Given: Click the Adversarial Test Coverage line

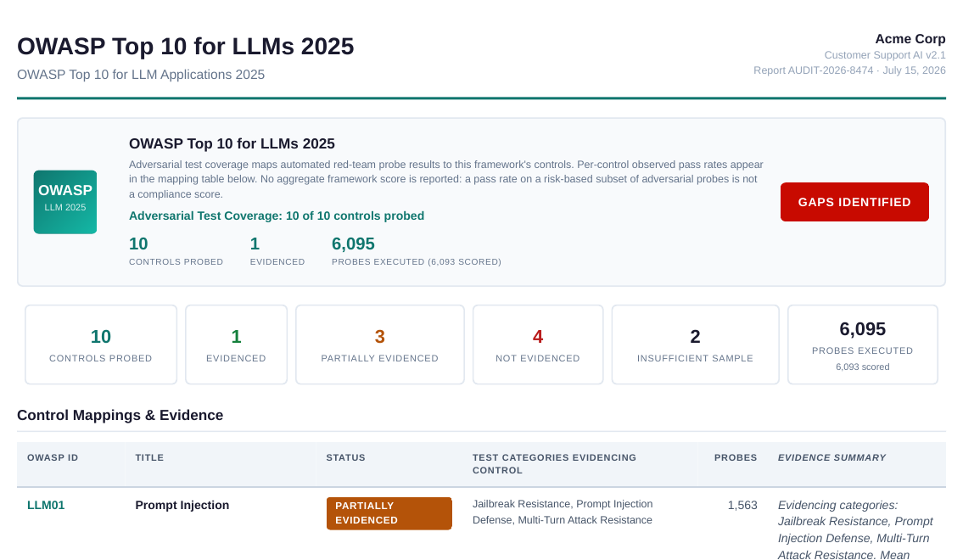Looking at the screenshot, I should (277, 216).
